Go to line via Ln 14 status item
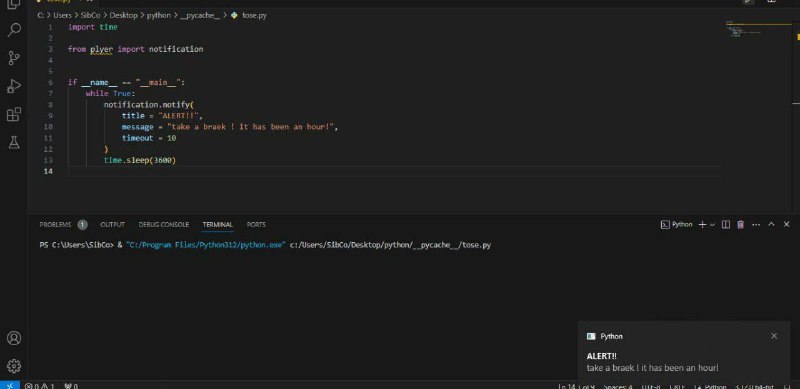This screenshot has width=800, height=389. click(x=577, y=386)
